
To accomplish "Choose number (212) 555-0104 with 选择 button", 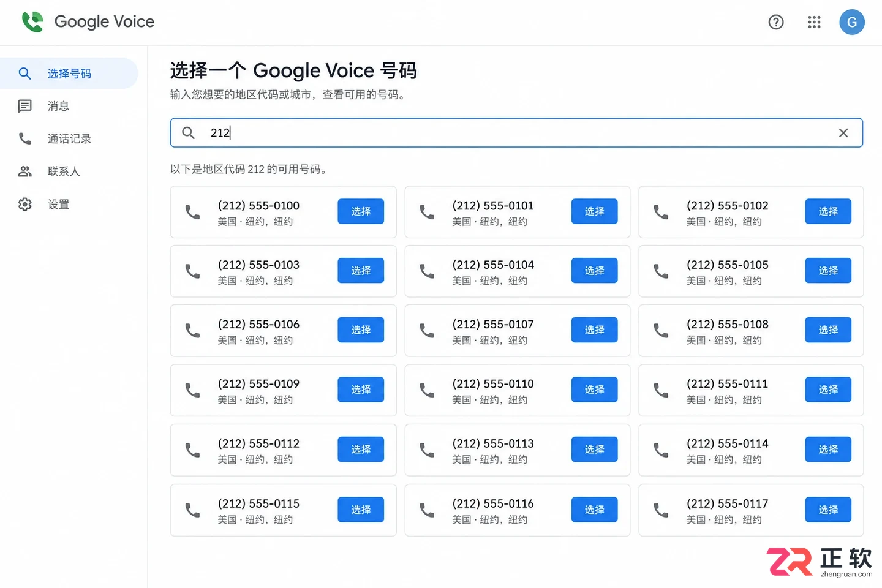I will (594, 271).
